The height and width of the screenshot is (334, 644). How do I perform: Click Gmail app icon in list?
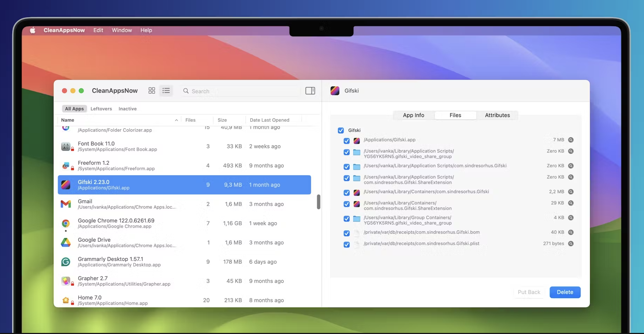(66, 204)
